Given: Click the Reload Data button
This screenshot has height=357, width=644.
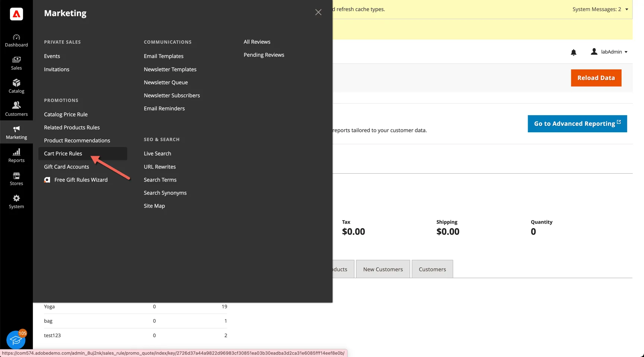Looking at the screenshot, I should click(596, 78).
